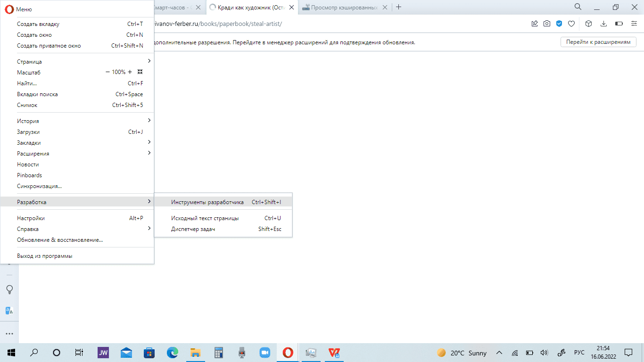
Task: Select Инструменты разработчика menu item
Action: click(x=207, y=202)
